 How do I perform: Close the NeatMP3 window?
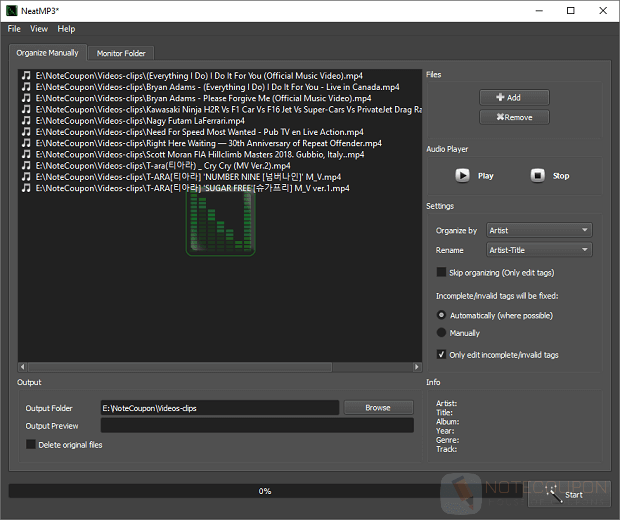coord(603,11)
